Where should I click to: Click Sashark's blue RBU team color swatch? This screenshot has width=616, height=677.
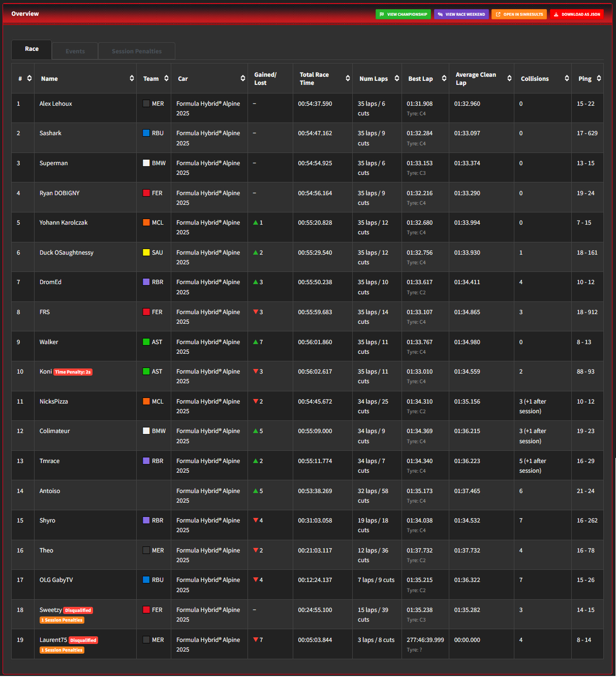click(146, 133)
